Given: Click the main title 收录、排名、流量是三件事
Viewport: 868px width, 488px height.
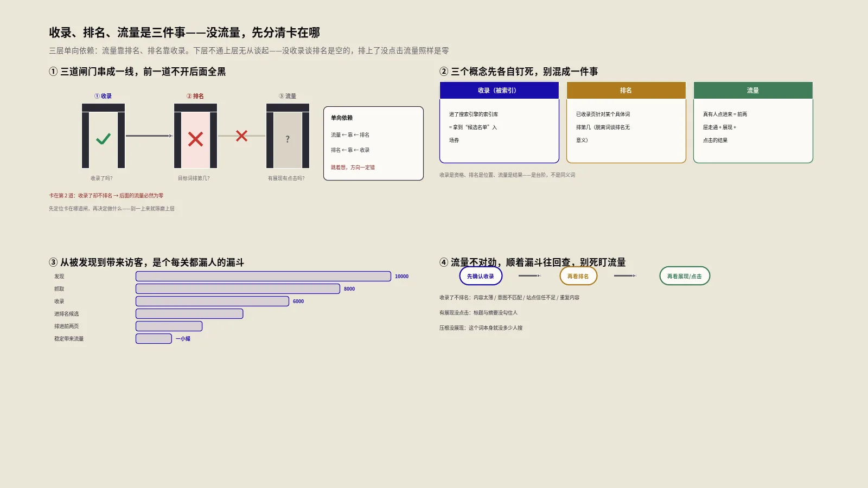Looking at the screenshot, I should (x=184, y=33).
